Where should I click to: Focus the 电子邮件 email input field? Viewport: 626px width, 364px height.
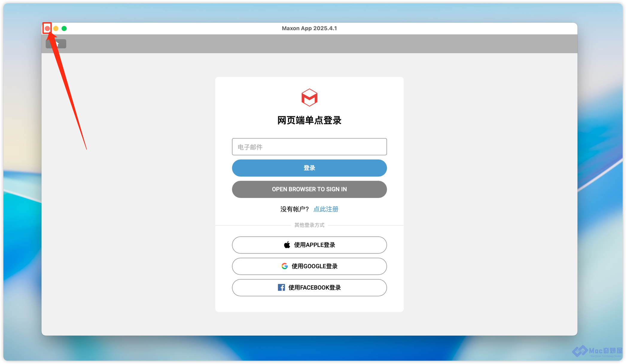click(x=309, y=147)
